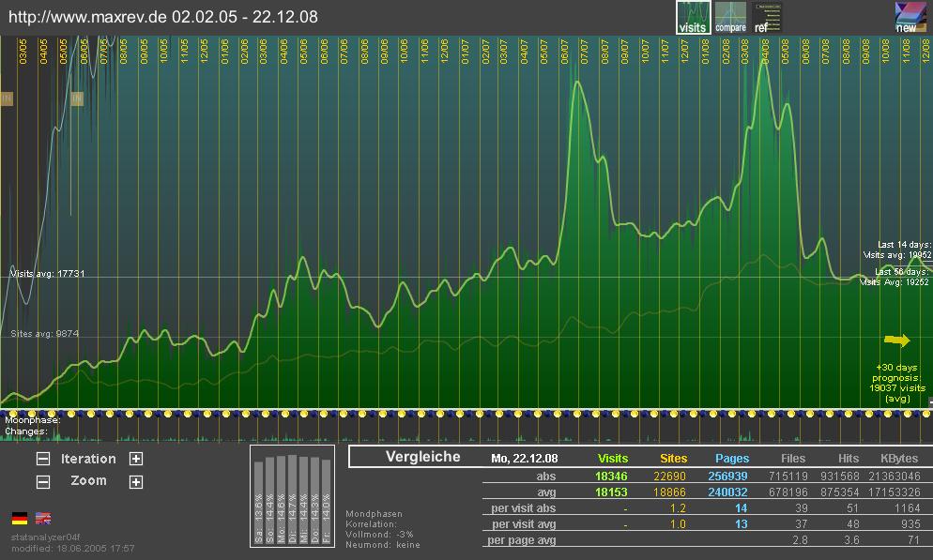Select the visits graph view icon
Viewport: 933px width, 560px height.
694,17
